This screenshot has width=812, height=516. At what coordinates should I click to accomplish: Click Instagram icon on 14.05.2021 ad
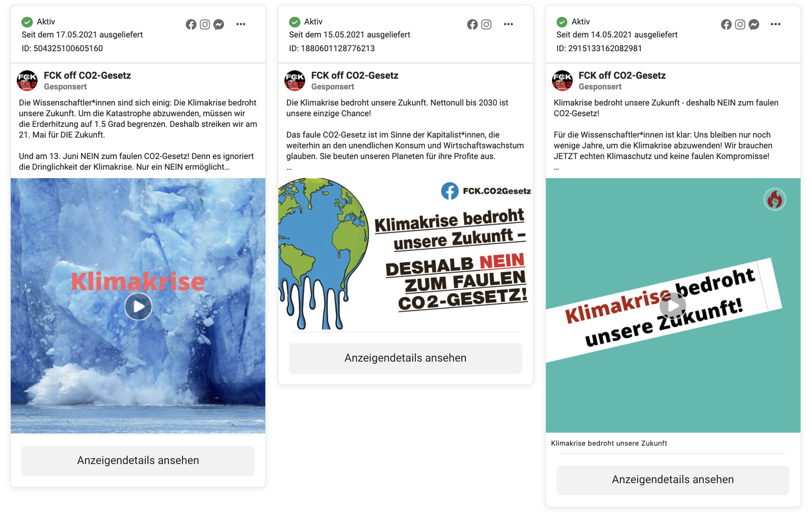coord(740,24)
